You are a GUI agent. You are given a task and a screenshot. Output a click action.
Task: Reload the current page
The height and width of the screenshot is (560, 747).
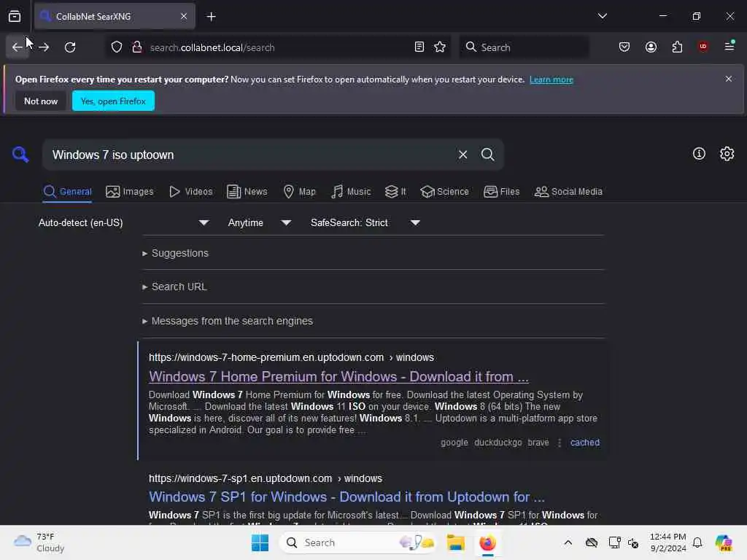(x=70, y=47)
